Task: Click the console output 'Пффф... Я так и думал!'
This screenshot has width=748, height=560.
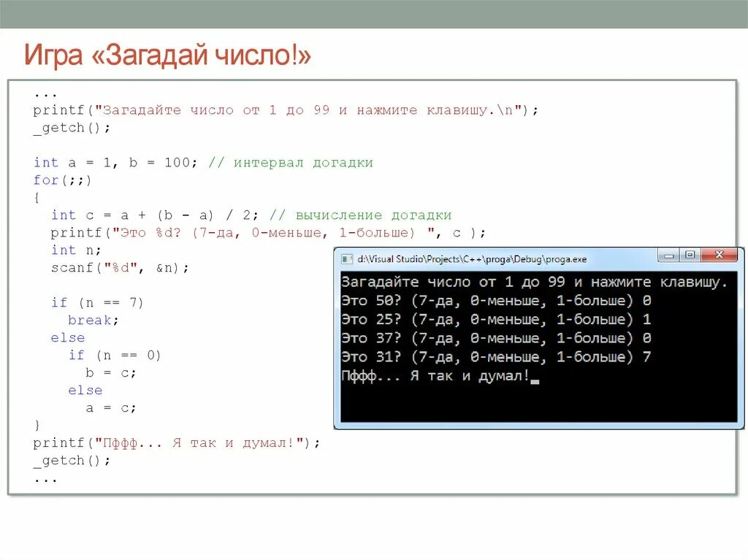Action: (x=435, y=376)
